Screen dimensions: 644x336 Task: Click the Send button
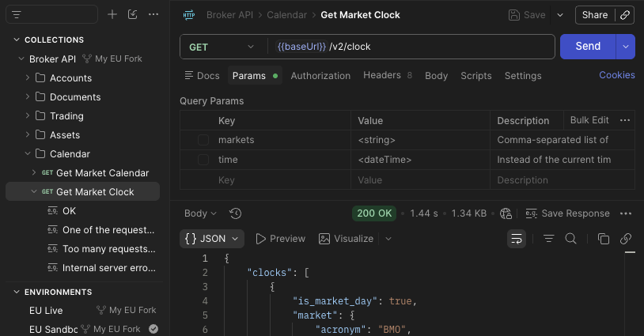[x=588, y=47]
